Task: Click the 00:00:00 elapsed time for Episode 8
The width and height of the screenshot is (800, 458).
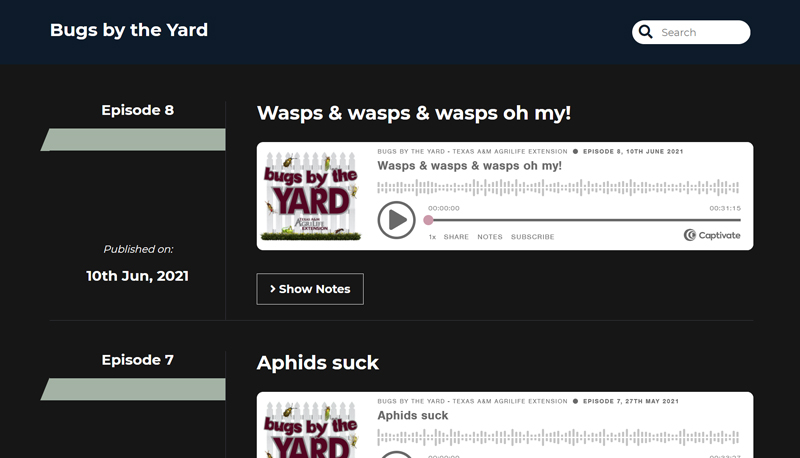Action: 444,208
